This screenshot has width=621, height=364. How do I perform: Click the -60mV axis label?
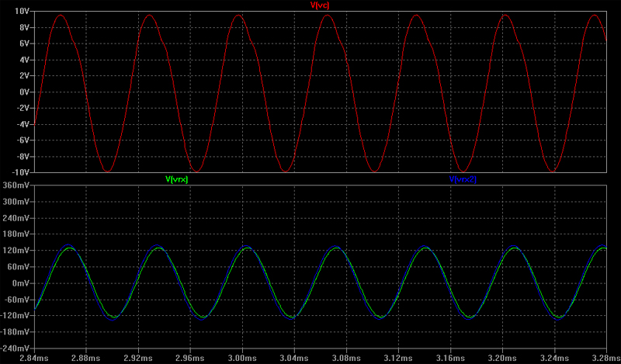(x=16, y=300)
